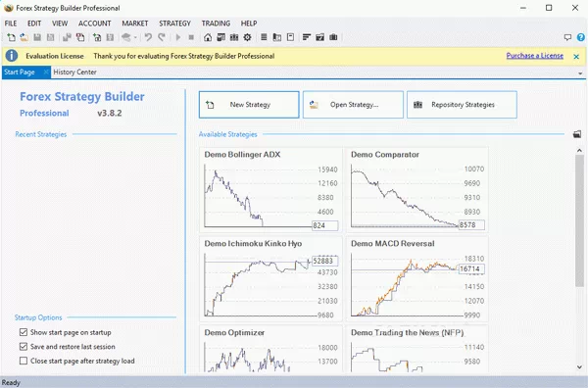Click the Home (start page) toolbar icon

point(208,37)
